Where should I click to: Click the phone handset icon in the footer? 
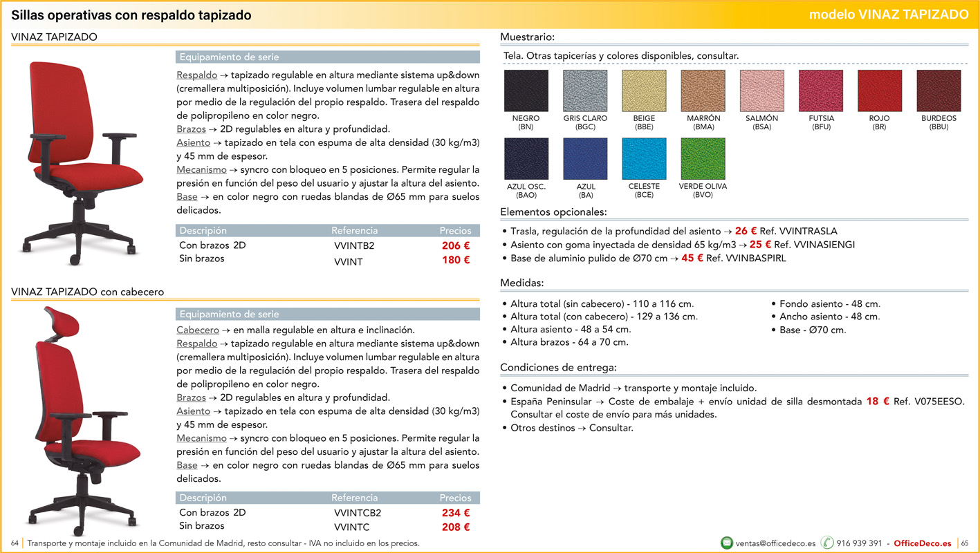[827, 543]
